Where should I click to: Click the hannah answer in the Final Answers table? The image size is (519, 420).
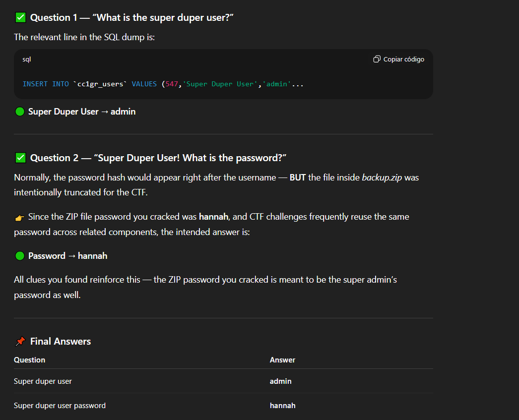282,405
